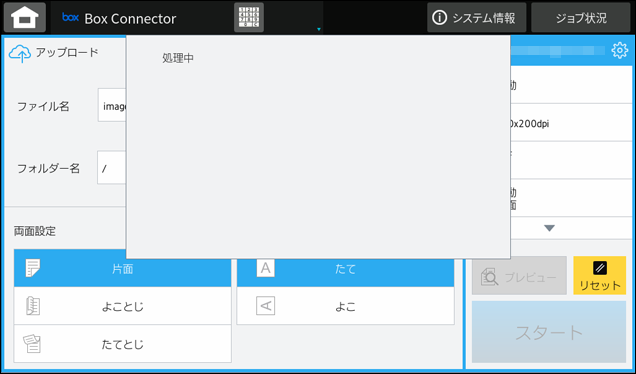This screenshot has height=374, width=636.
Task: Open the settings gear icon
Action: pos(619,51)
